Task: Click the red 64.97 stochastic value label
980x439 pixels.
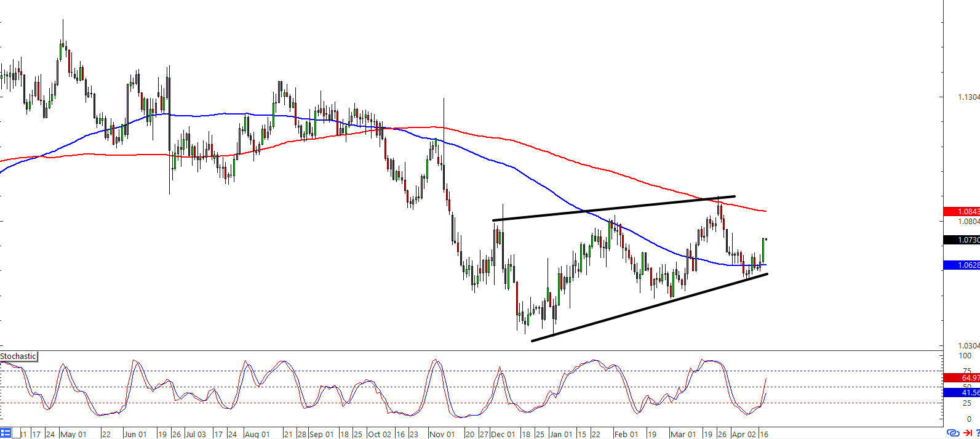Action: point(962,377)
